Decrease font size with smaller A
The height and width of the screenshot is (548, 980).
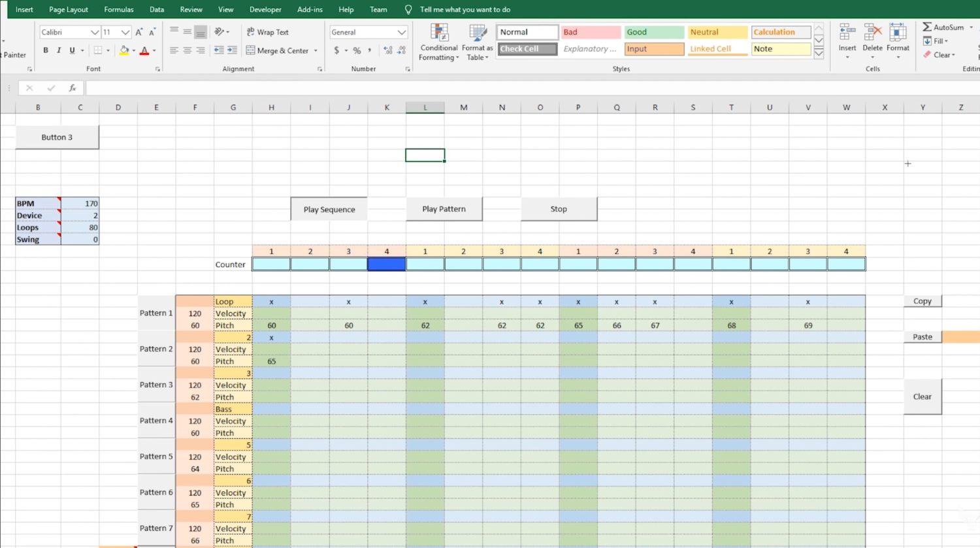tap(152, 32)
